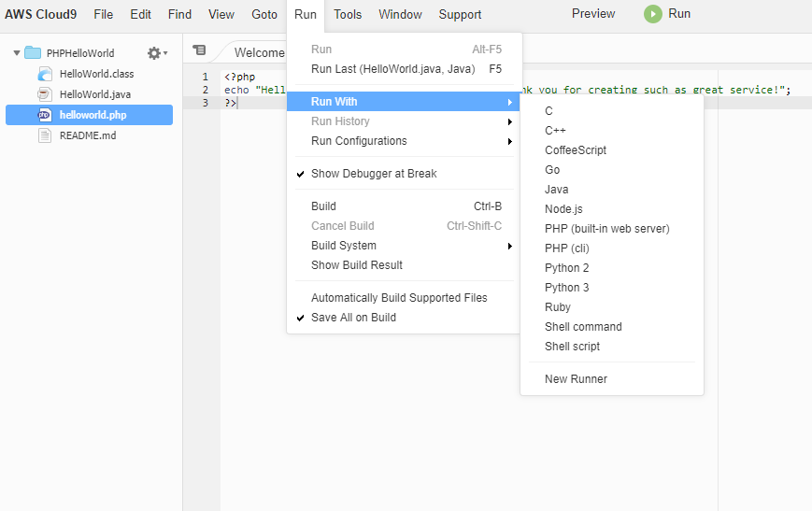
Task: Close the open Run menu from menu bar
Action: click(x=305, y=15)
